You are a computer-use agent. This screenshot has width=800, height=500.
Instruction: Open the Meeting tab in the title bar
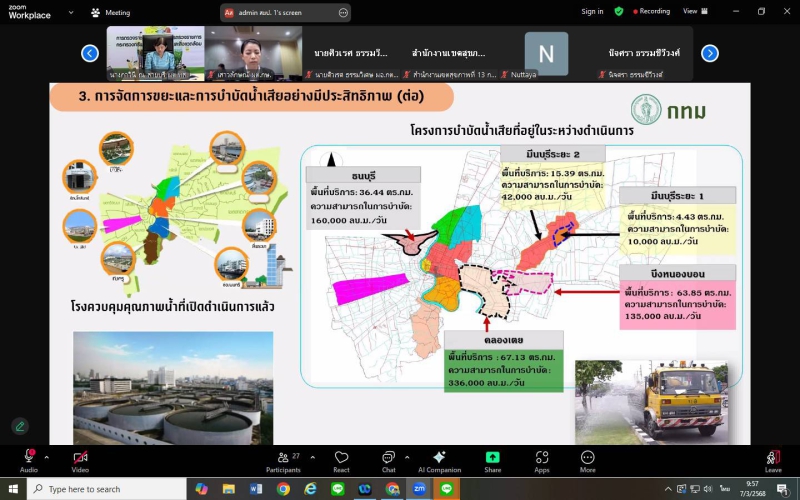point(110,12)
